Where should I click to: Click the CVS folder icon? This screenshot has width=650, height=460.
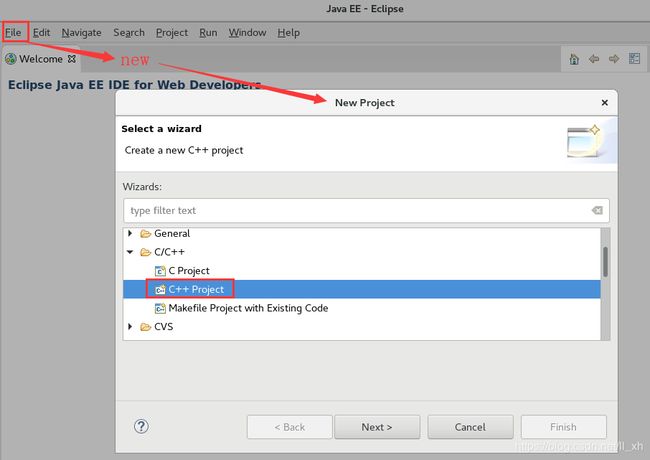145,327
